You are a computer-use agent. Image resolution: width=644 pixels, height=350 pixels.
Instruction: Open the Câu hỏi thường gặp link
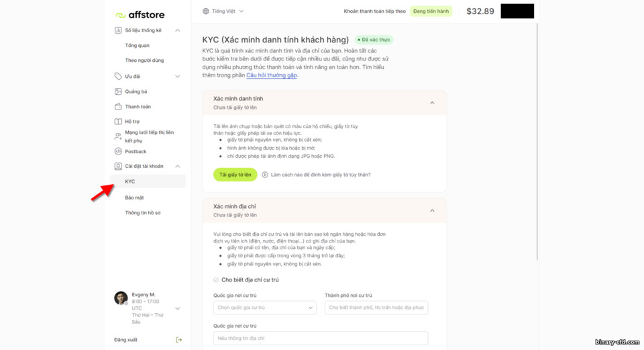pyautogui.click(x=272, y=75)
